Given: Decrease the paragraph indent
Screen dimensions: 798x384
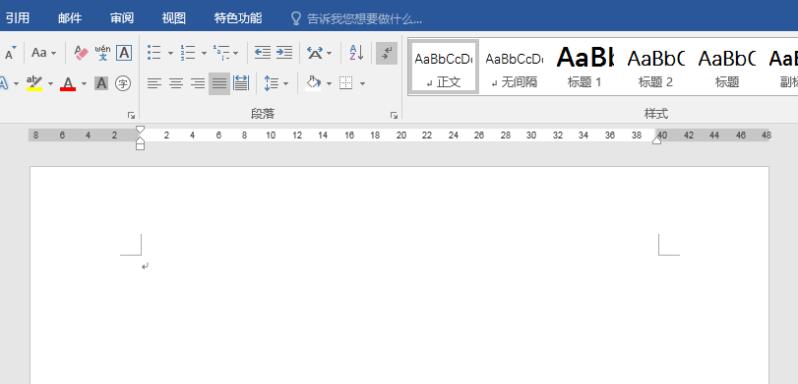Looking at the screenshot, I should click(263, 53).
